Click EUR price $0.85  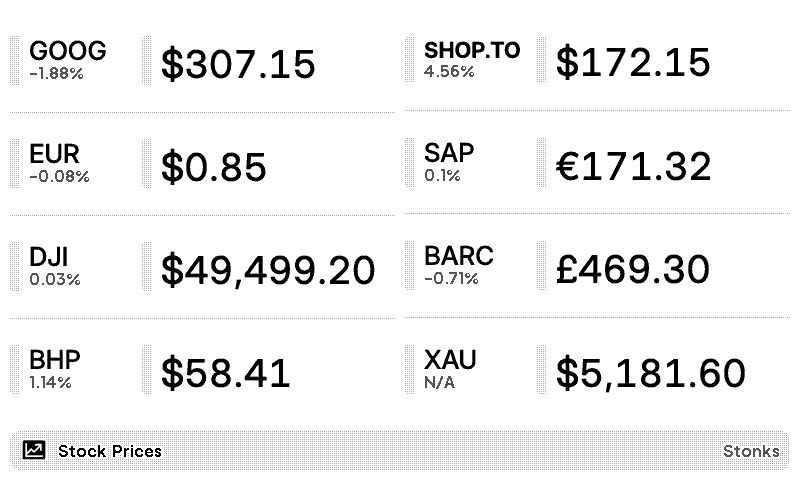213,167
